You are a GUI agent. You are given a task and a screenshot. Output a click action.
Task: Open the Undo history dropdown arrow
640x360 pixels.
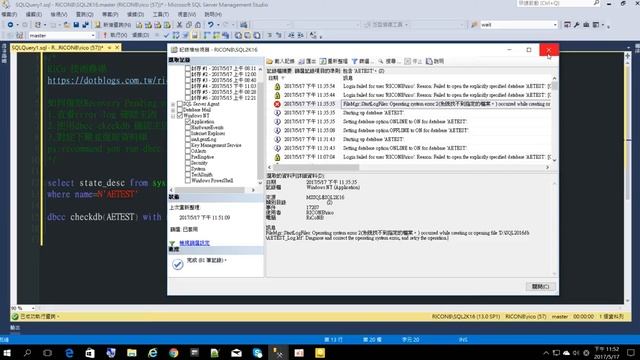point(218,25)
